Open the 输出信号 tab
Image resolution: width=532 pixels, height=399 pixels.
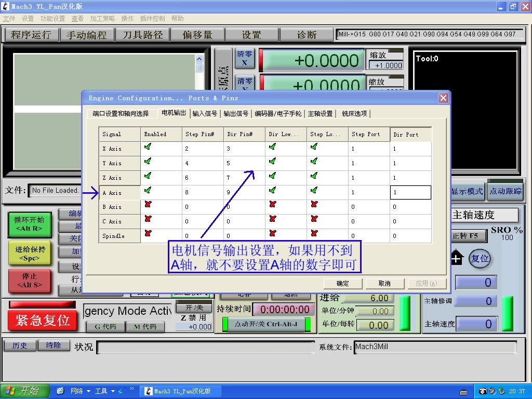236,114
